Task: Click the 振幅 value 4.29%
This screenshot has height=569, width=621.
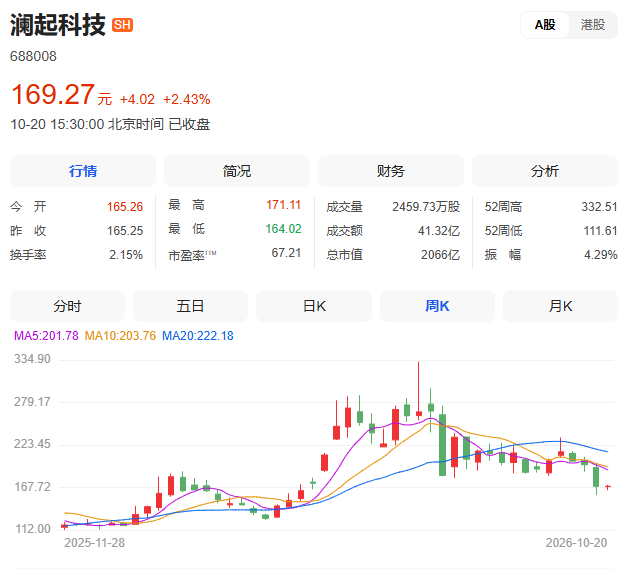Action: pyautogui.click(x=601, y=255)
